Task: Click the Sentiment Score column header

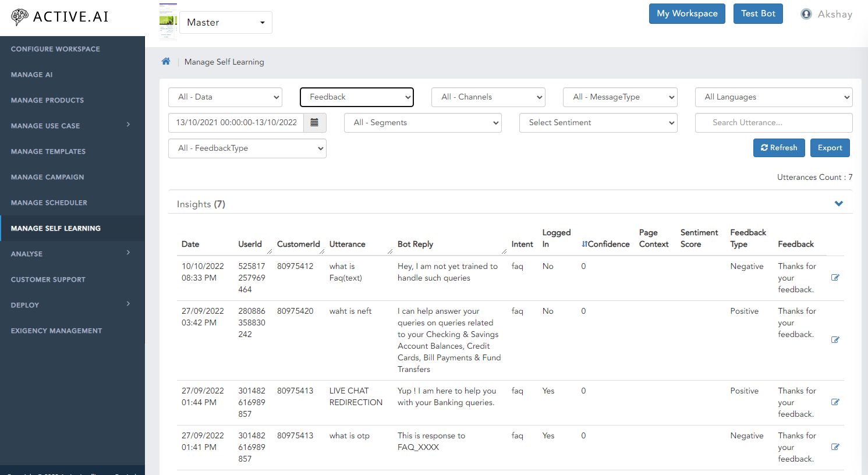Action: point(699,238)
